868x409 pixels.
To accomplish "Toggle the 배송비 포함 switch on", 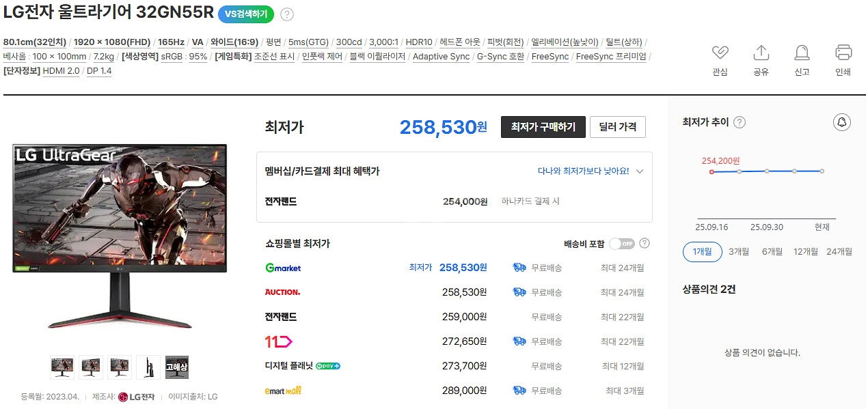I will click(x=621, y=244).
